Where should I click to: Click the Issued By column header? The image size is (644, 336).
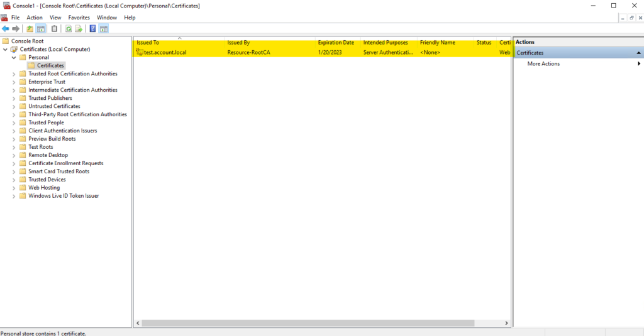239,43
